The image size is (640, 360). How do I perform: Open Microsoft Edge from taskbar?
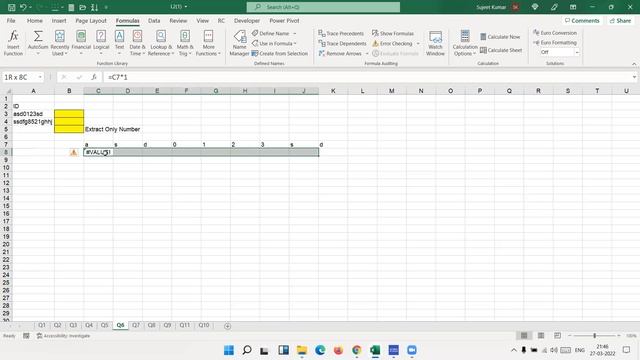tap(320, 350)
